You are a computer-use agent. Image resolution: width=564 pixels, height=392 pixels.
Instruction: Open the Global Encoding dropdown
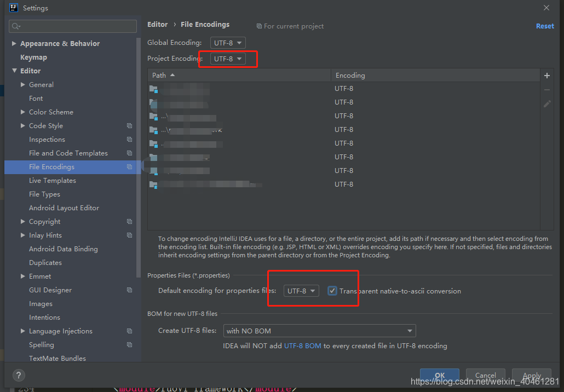click(x=228, y=43)
